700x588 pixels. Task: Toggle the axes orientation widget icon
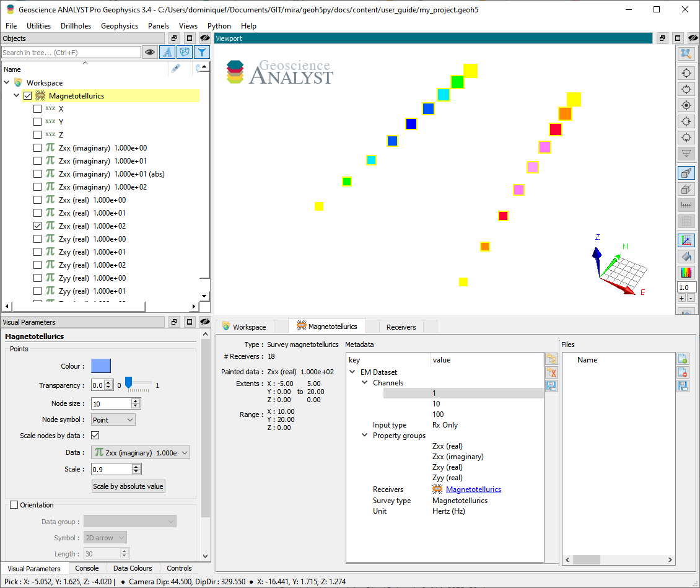(686, 240)
